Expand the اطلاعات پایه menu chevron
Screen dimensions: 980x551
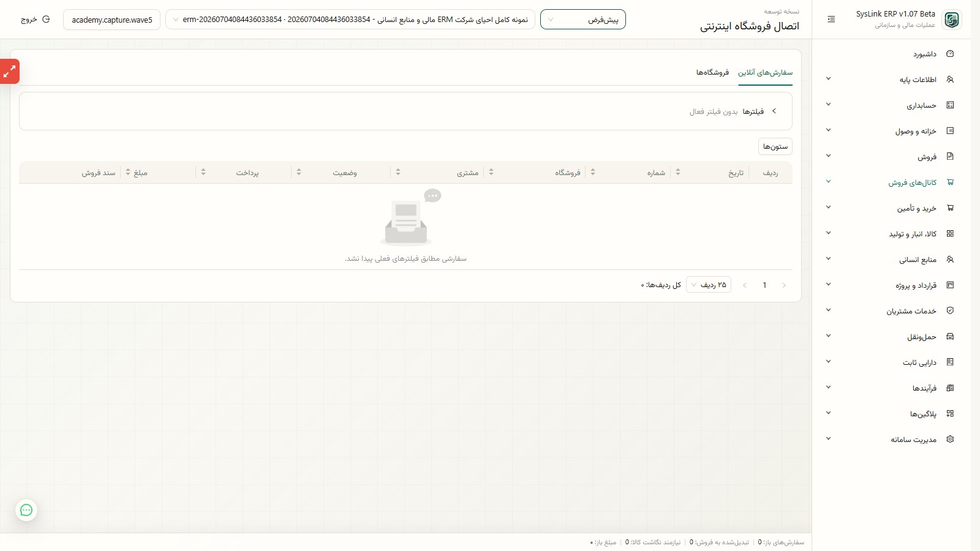828,79
